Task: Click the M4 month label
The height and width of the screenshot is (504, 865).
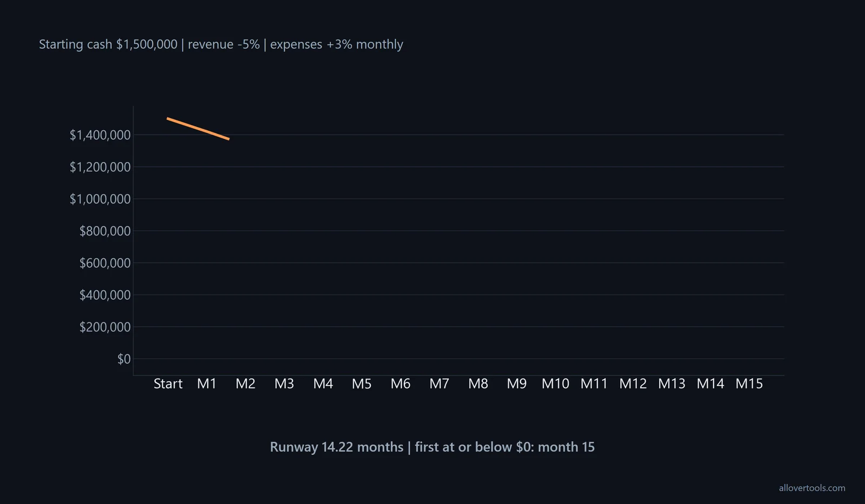Action: (323, 384)
